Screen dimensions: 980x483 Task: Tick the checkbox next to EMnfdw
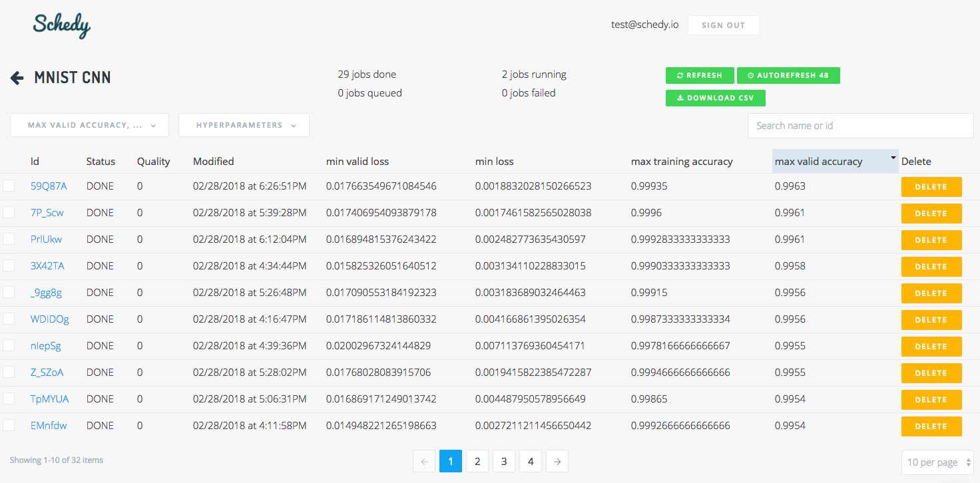(9, 426)
